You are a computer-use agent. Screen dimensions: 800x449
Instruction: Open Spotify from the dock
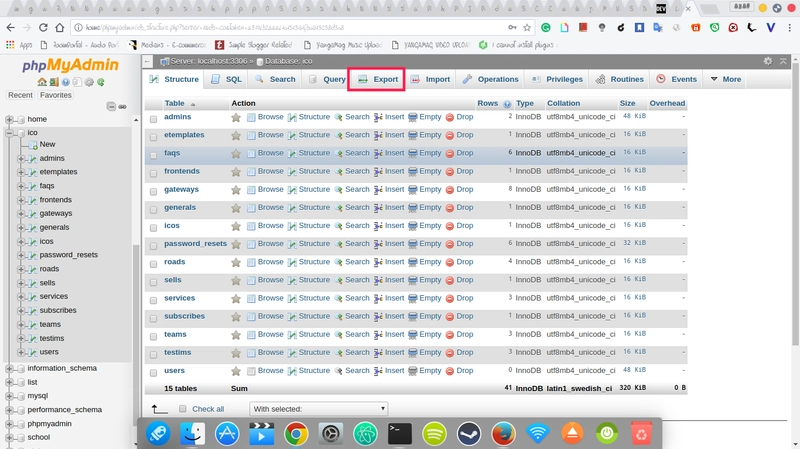pyautogui.click(x=434, y=434)
